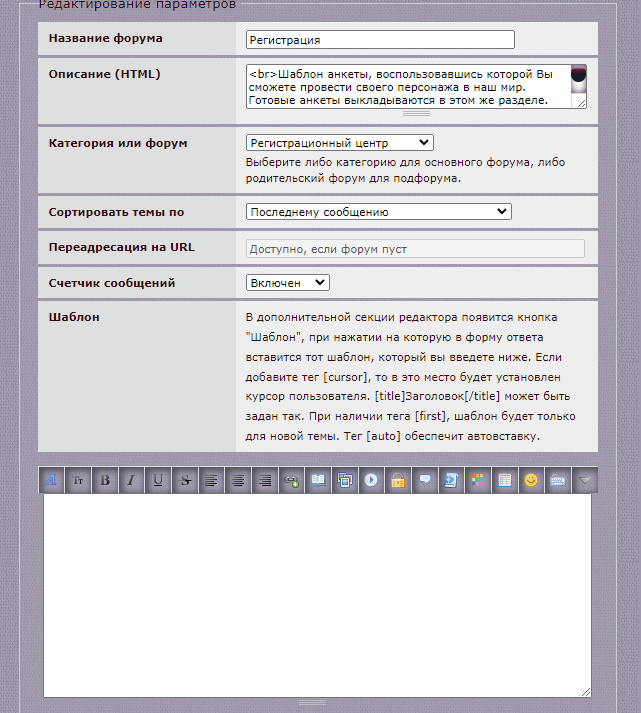Toggle italic text formatting
The width and height of the screenshot is (641, 713).
point(132,480)
